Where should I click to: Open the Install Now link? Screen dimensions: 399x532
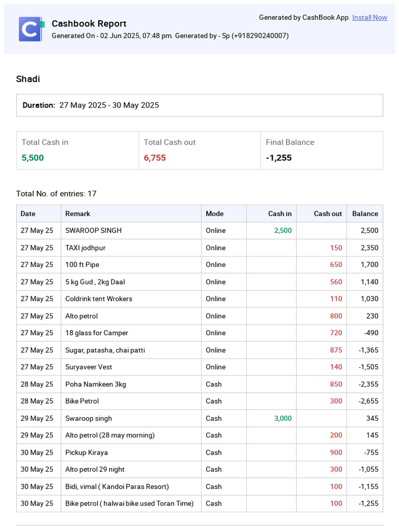tap(369, 18)
